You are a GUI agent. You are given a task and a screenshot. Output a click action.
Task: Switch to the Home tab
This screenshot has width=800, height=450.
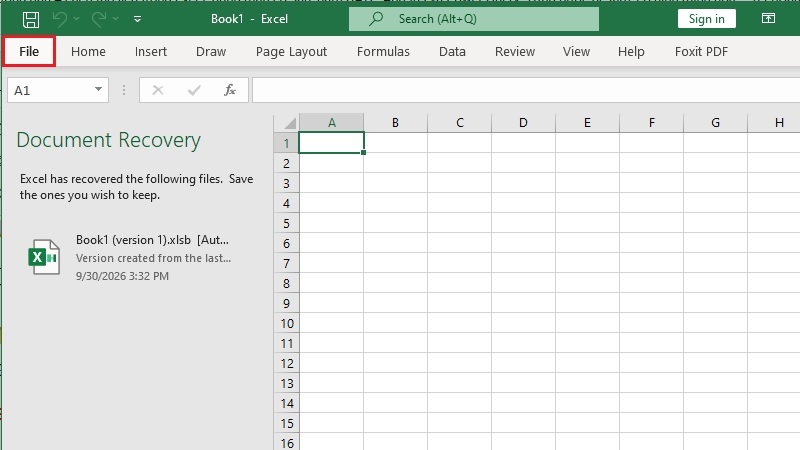[88, 52]
